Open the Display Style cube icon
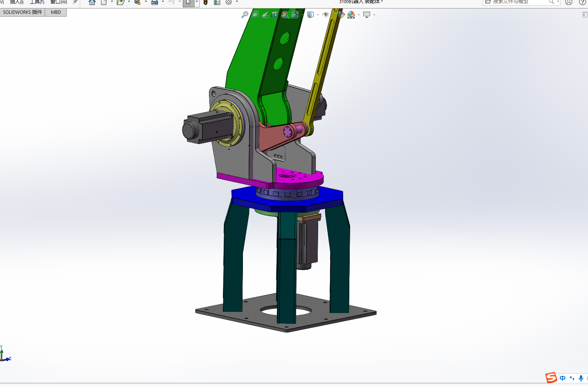Viewport: 588px width, 386px height. coord(310,15)
